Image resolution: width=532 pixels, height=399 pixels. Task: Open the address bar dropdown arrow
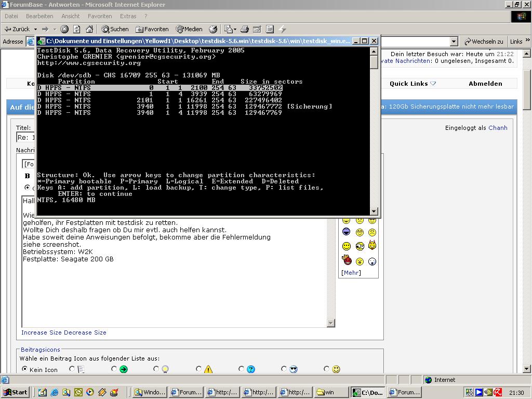[454, 42]
